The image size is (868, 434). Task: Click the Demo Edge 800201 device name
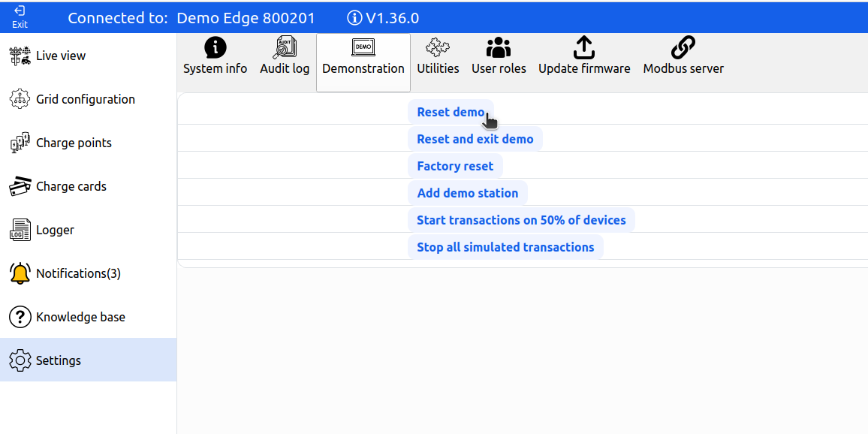tap(246, 18)
